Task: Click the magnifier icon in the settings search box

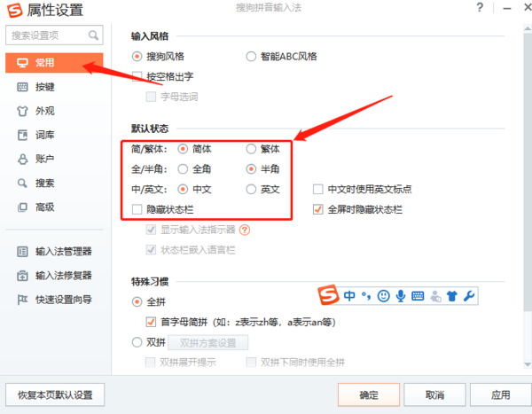Action: coord(93,35)
